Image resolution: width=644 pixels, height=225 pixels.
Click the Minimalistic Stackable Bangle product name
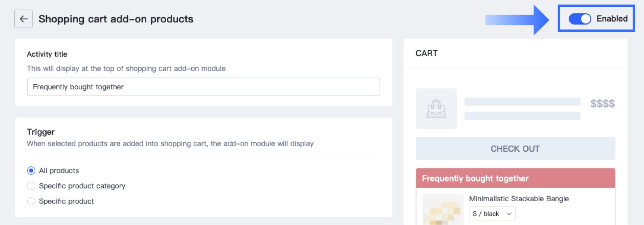519,199
